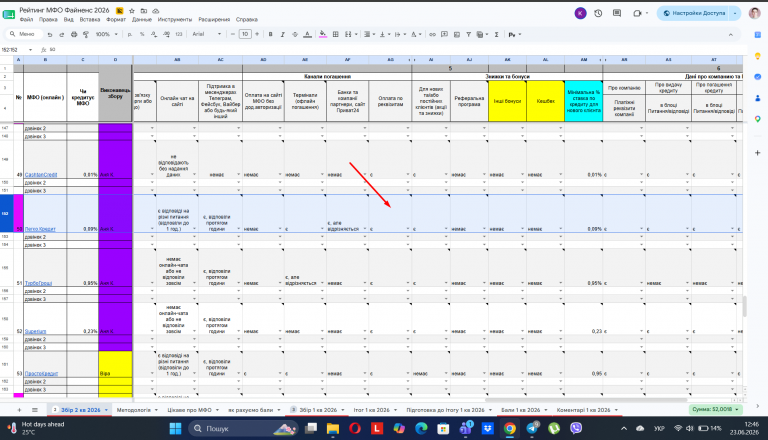Open the Windows Start menu
The height and width of the screenshot is (440, 768).
[175, 429]
